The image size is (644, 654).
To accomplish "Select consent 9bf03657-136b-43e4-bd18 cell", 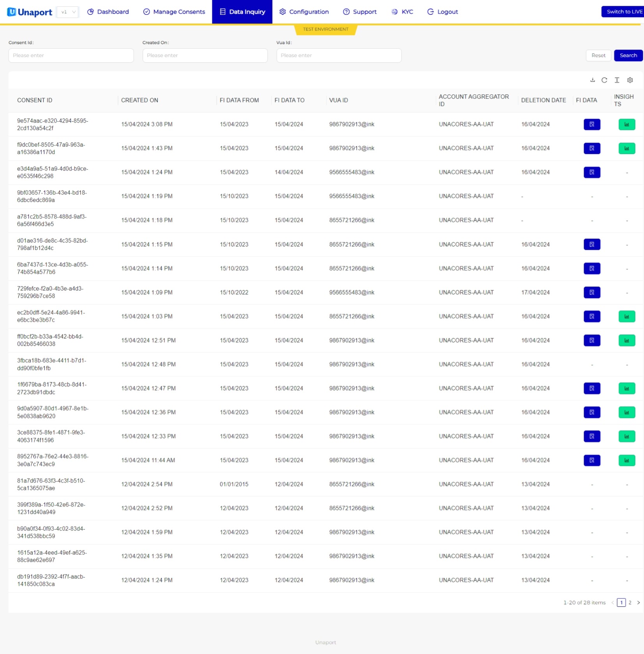I will tap(52, 196).
